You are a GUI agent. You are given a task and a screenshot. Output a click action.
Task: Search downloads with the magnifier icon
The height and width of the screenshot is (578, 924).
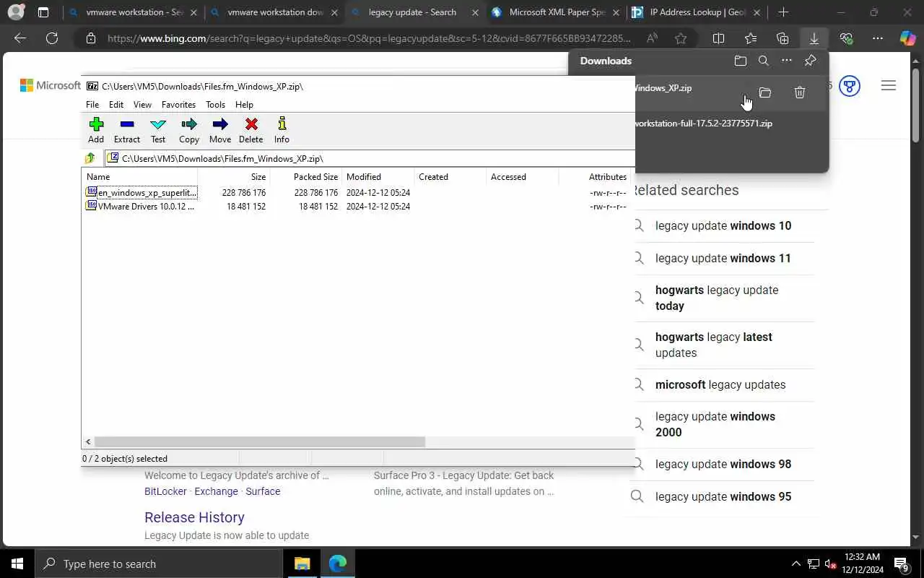[764, 61]
